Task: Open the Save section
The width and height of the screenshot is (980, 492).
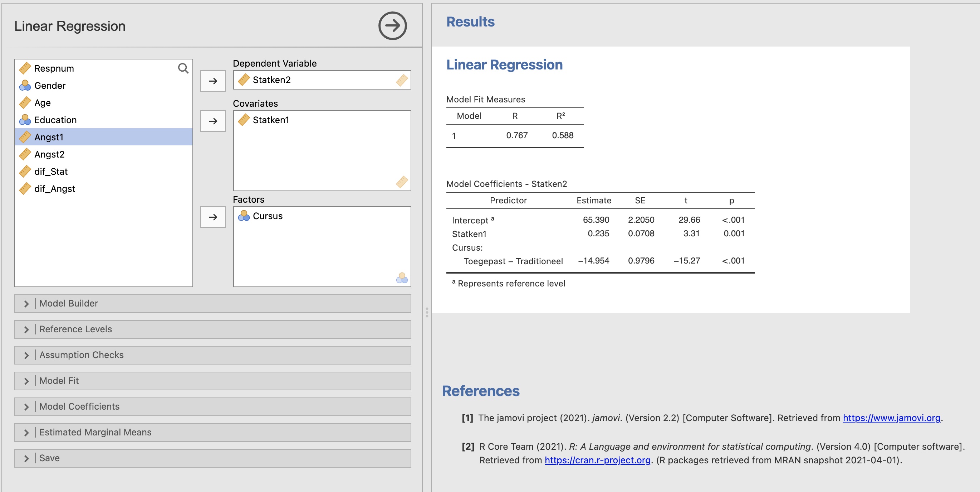Action: pyautogui.click(x=49, y=458)
